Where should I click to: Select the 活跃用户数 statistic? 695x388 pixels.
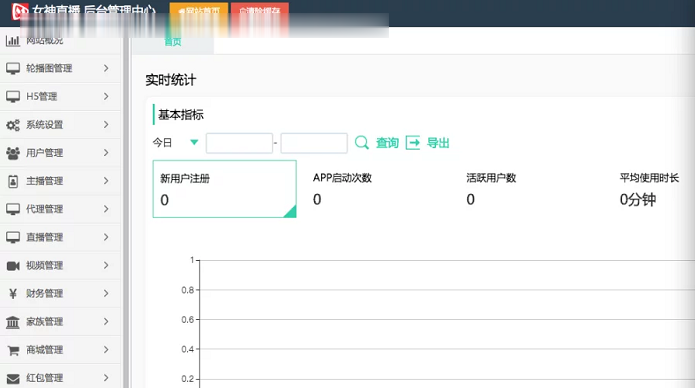click(x=491, y=189)
